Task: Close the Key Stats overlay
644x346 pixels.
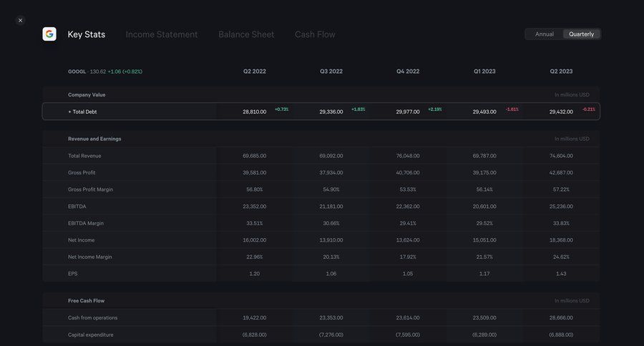Action: [20, 21]
